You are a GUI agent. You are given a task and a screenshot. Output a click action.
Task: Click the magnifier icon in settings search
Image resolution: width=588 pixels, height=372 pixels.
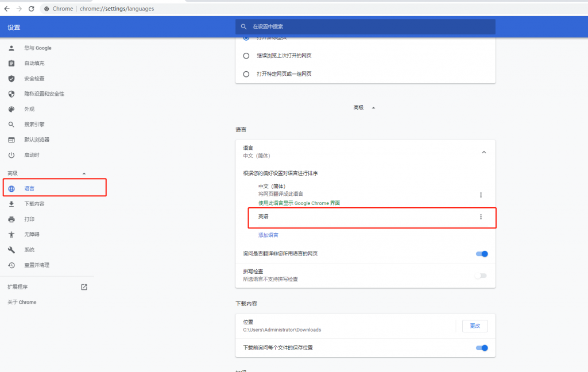coord(243,26)
